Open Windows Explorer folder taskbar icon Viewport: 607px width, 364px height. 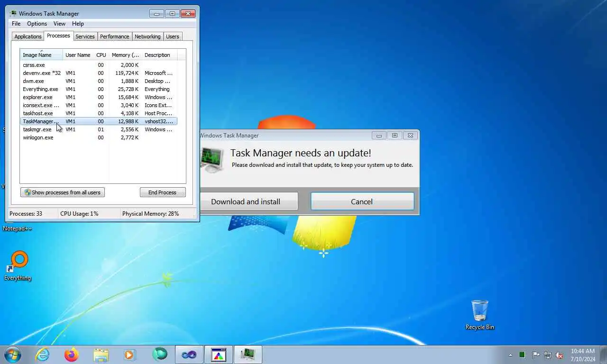(101, 355)
